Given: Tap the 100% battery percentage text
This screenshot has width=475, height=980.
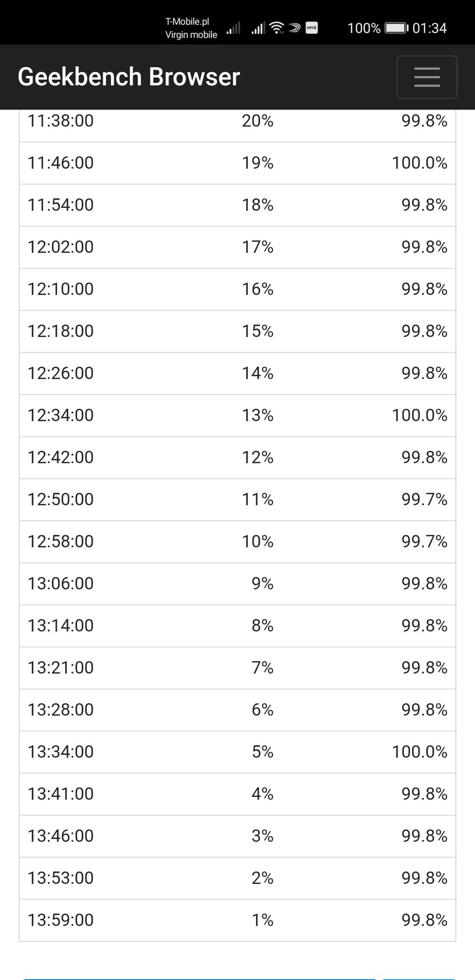Looking at the screenshot, I should point(364,28).
